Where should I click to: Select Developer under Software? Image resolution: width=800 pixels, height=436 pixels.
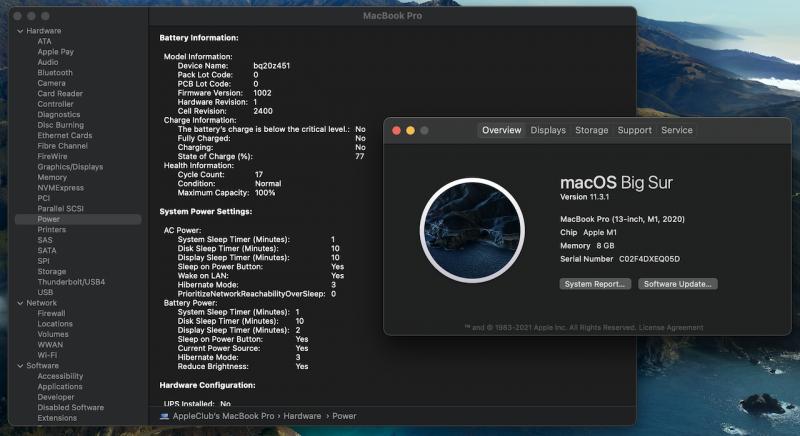[56, 397]
